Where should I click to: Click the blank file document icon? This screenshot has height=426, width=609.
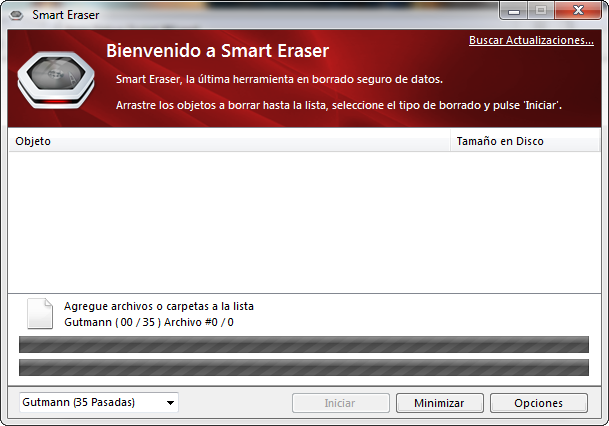[x=40, y=313]
